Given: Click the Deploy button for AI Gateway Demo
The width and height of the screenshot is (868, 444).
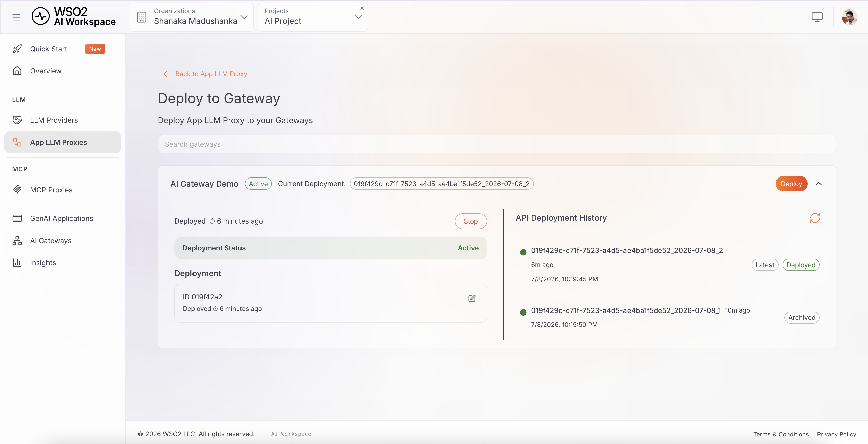Looking at the screenshot, I should click(x=791, y=184).
